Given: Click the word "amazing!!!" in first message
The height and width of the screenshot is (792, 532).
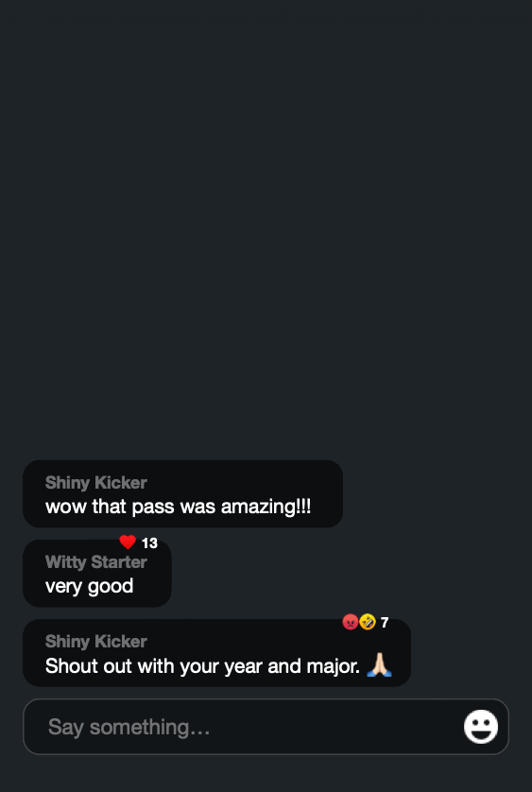Looking at the screenshot, I should (x=266, y=507).
